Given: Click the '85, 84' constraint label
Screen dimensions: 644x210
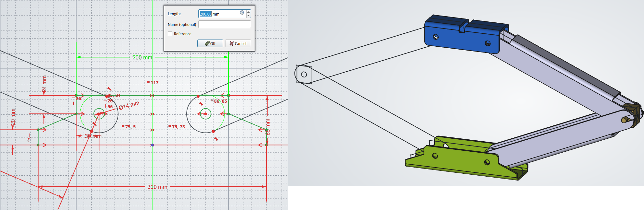Looking at the screenshot, I should pos(112,95).
